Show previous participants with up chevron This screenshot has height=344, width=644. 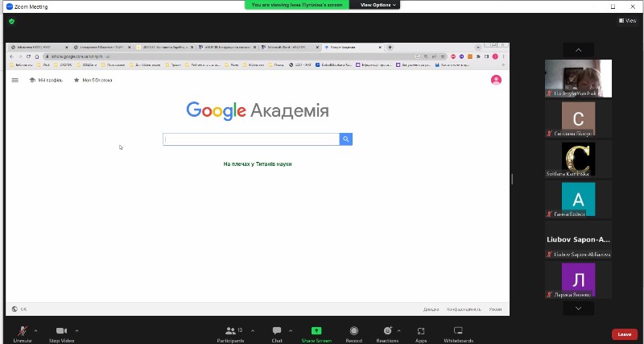[x=578, y=50]
